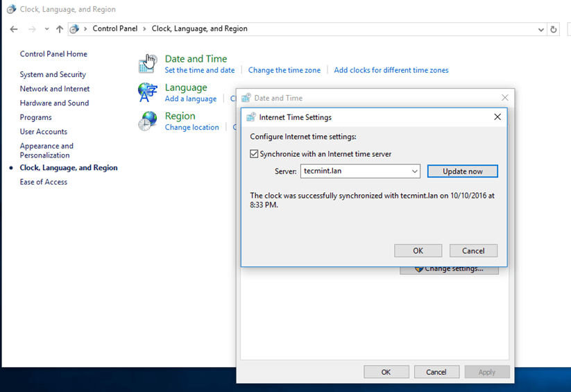
Task: Open System and Security in sidebar
Action: pyautogui.click(x=53, y=74)
